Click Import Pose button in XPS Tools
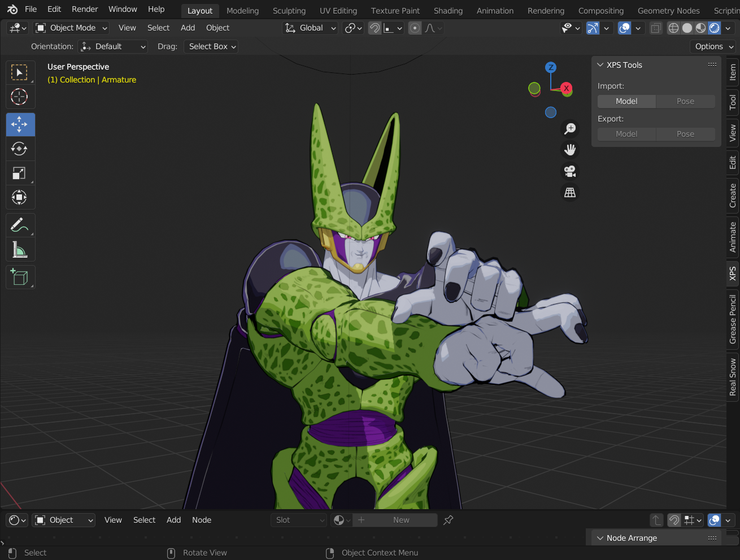 (685, 101)
